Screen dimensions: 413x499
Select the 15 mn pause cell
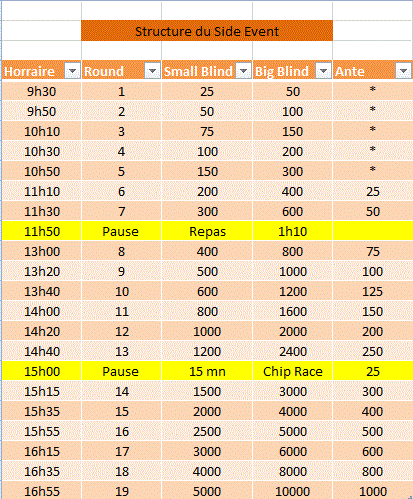coord(207,371)
